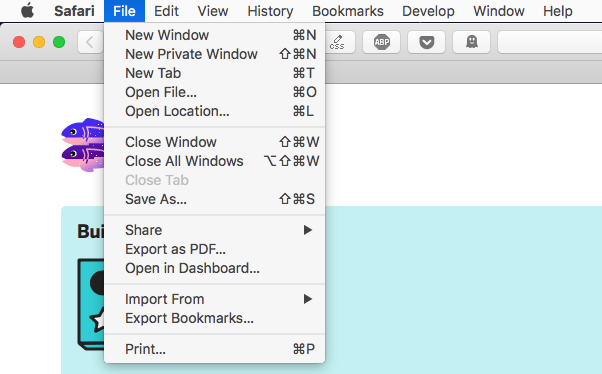Expand the Share submenu arrow
The height and width of the screenshot is (374, 602).
(308, 230)
